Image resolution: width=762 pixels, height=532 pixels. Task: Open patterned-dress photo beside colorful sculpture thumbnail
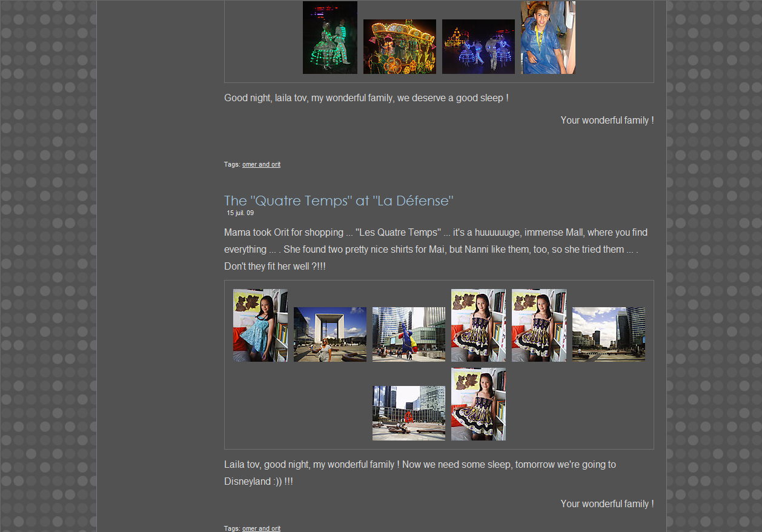tap(478, 325)
